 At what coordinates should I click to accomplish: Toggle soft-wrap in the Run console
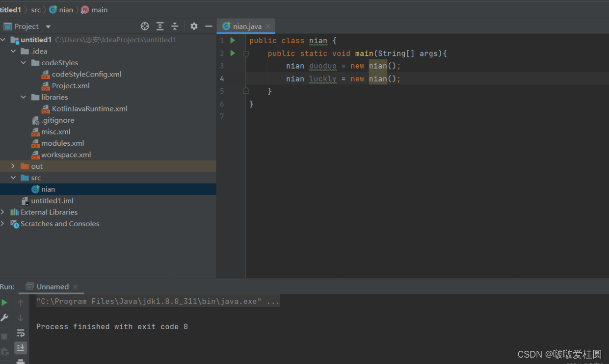click(x=20, y=333)
